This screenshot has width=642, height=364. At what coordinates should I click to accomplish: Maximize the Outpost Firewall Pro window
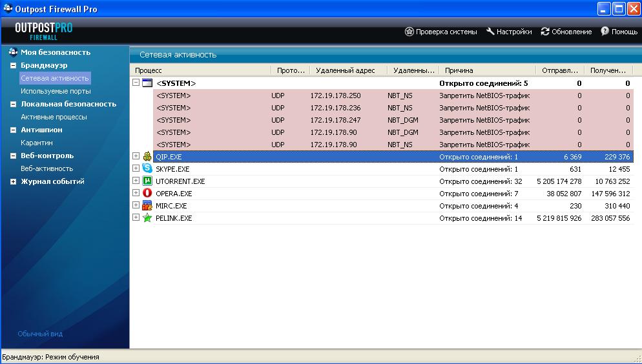coord(619,8)
